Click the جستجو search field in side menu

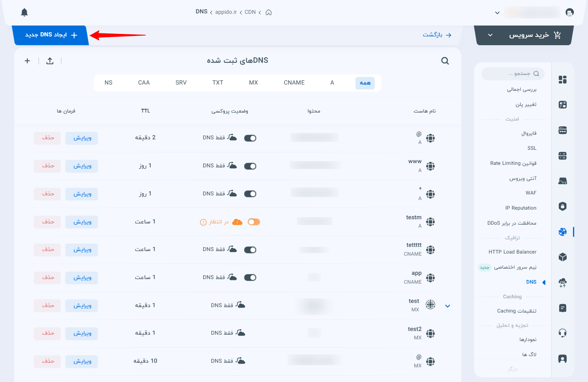tap(513, 74)
